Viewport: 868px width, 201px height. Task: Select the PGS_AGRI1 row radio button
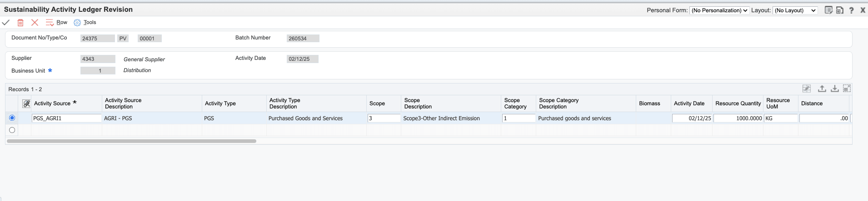12,118
